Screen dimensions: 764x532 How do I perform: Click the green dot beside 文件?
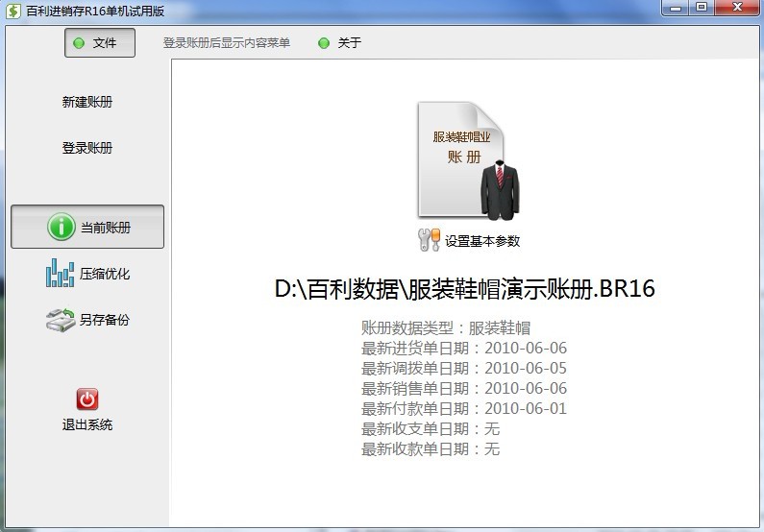tap(79, 43)
